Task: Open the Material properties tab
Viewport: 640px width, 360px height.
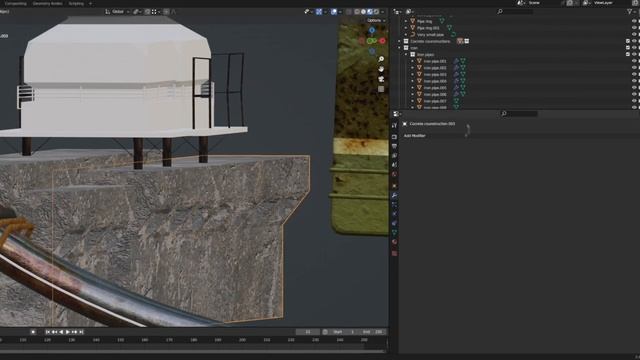Action: pyautogui.click(x=394, y=242)
